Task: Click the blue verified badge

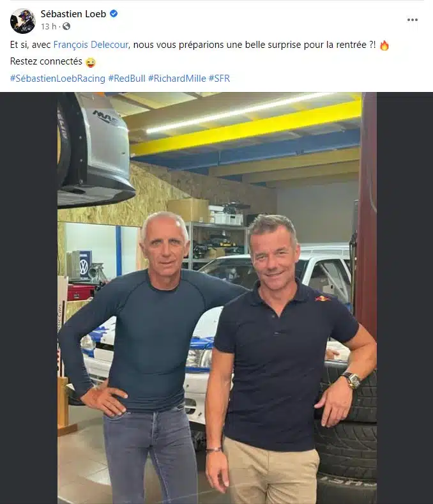Action: coord(114,13)
